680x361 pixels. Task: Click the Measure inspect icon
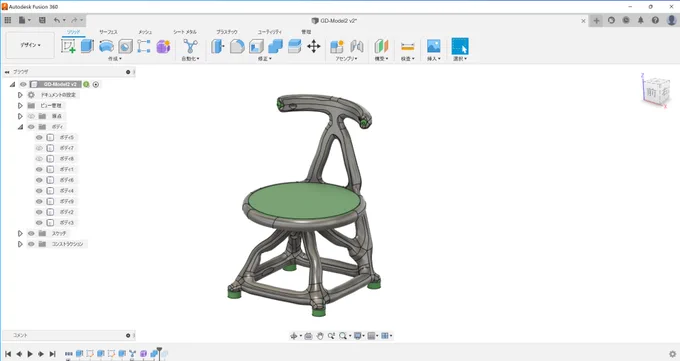point(408,46)
